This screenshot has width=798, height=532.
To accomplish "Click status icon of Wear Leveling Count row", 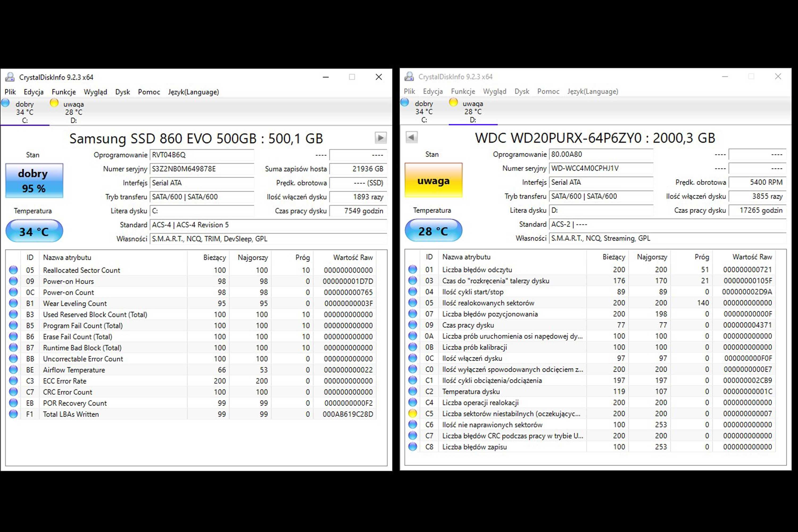I will click(14, 303).
